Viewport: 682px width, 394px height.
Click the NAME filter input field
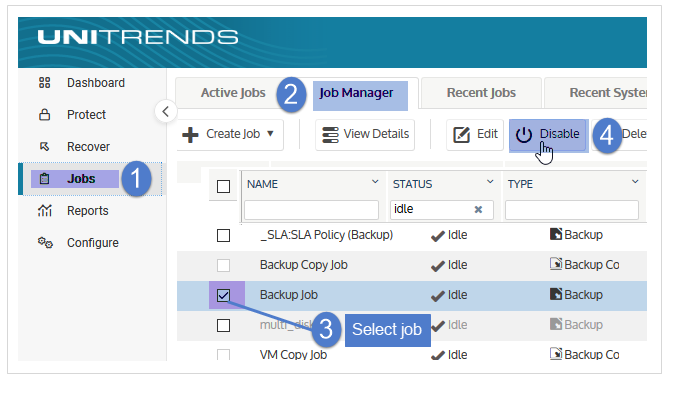coord(311,210)
